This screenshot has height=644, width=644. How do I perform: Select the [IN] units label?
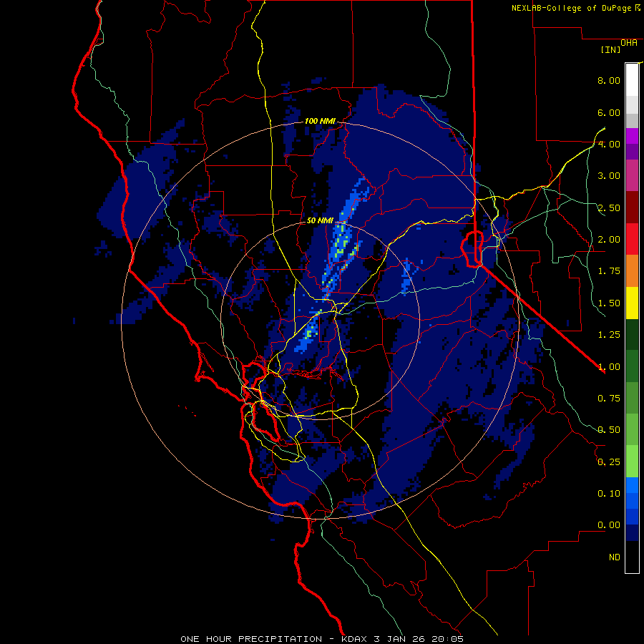pos(611,49)
